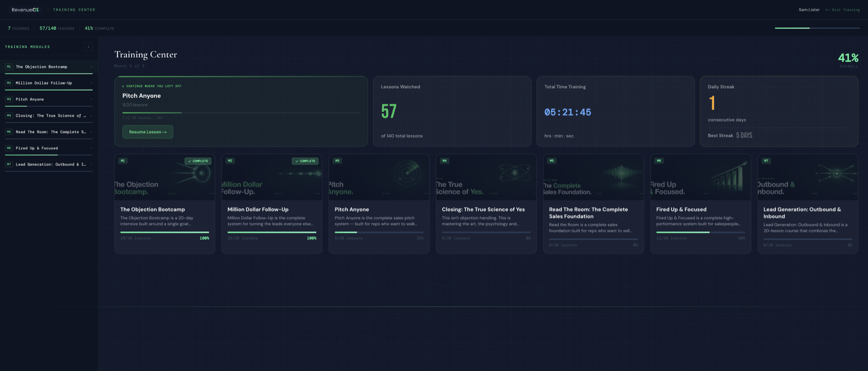The width and height of the screenshot is (868, 371).
Task: Click the M4 badge on the Closing card
Action: [x=445, y=161]
